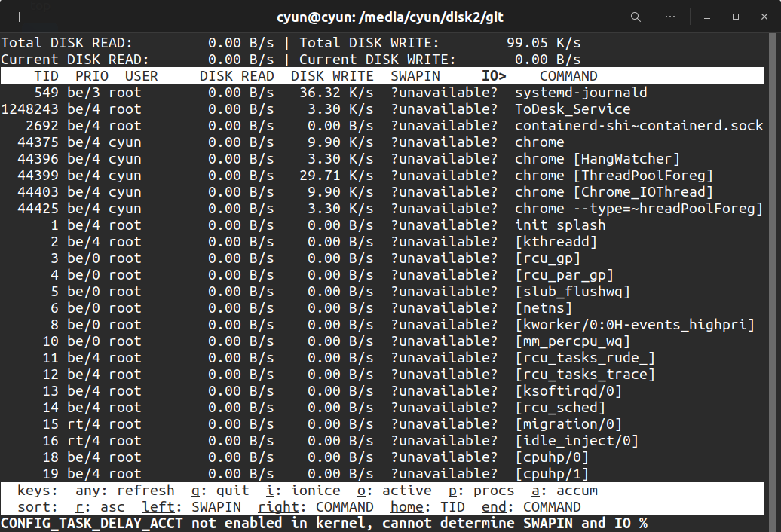
Task: Click the [rcu_gp] process row
Action: [x=382, y=258]
